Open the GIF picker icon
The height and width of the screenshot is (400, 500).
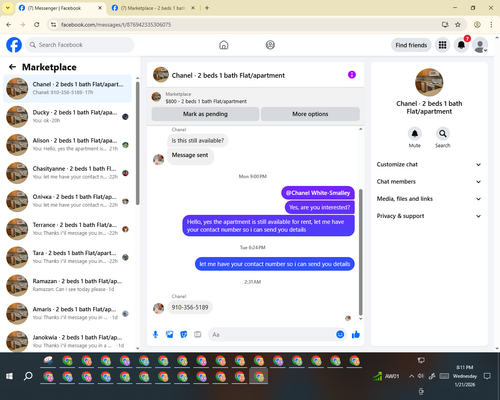pos(198,334)
